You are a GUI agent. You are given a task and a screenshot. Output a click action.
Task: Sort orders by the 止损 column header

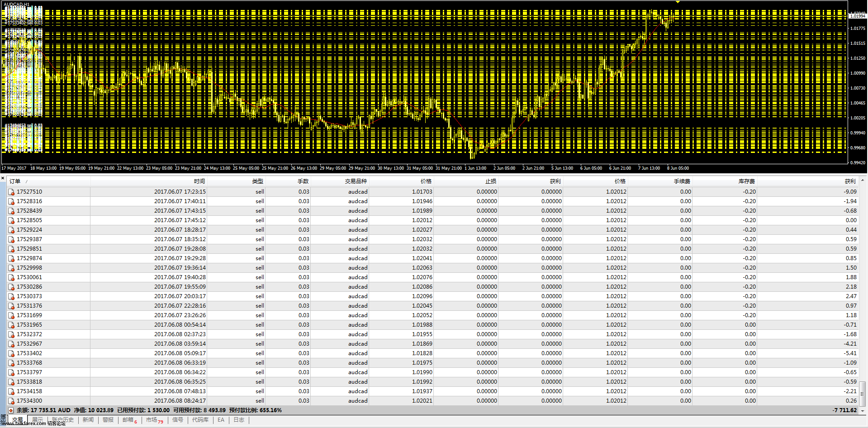click(466, 181)
